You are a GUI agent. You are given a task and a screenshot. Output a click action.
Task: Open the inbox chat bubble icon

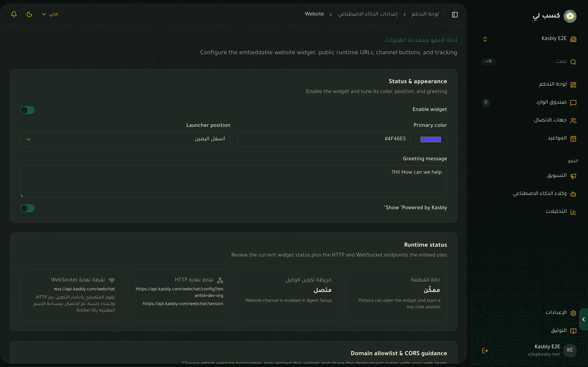click(x=573, y=103)
